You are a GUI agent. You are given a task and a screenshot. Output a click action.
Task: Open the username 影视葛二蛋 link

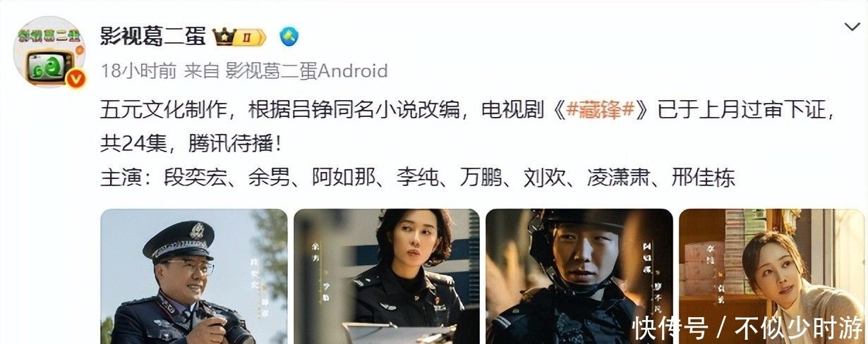coord(153,36)
